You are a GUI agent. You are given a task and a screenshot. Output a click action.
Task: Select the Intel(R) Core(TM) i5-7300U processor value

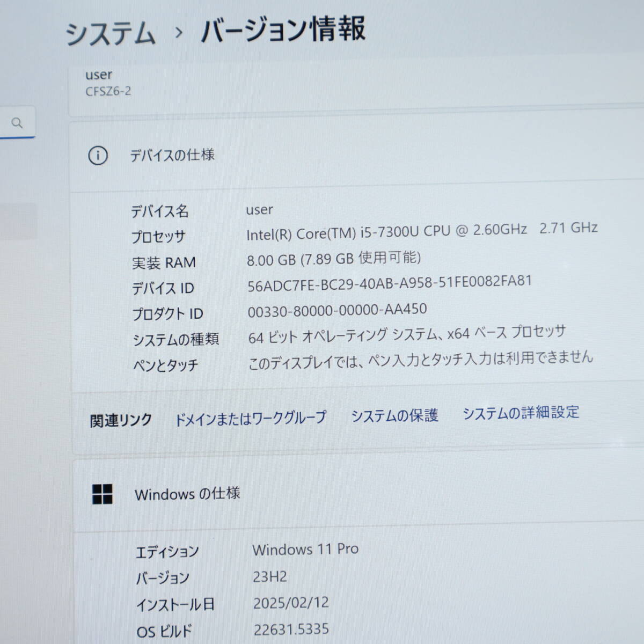click(422, 231)
